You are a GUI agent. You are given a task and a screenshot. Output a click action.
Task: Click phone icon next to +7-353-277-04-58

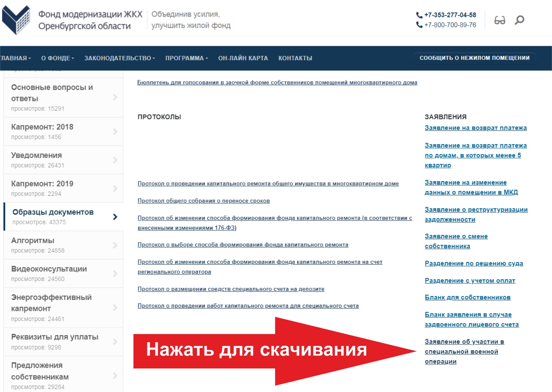pyautogui.click(x=419, y=15)
